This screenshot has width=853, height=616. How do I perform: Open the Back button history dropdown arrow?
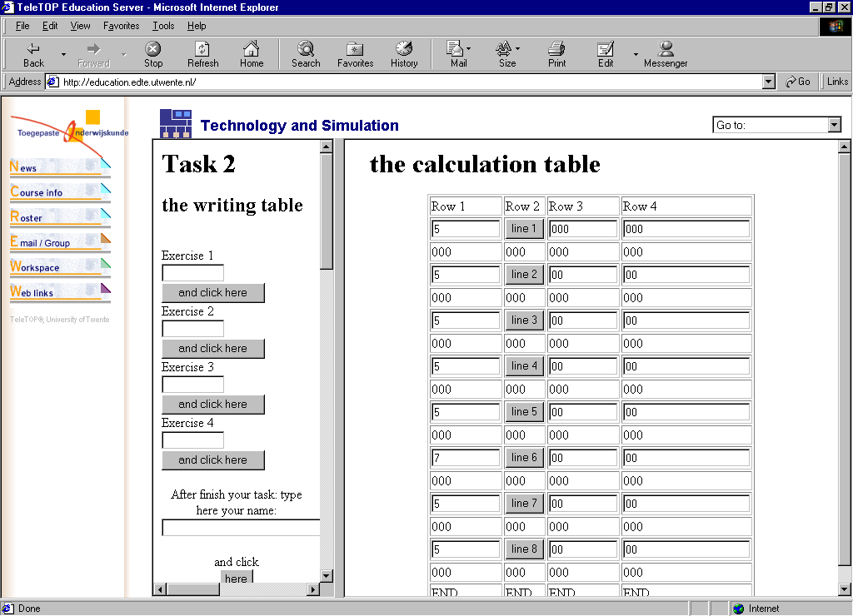pos(63,54)
